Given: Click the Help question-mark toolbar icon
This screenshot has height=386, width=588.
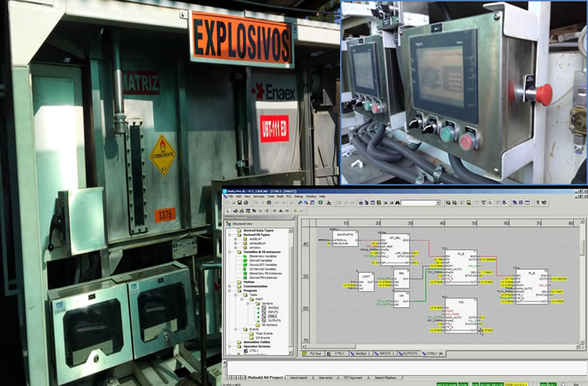Looking at the screenshot, I should (x=538, y=202).
